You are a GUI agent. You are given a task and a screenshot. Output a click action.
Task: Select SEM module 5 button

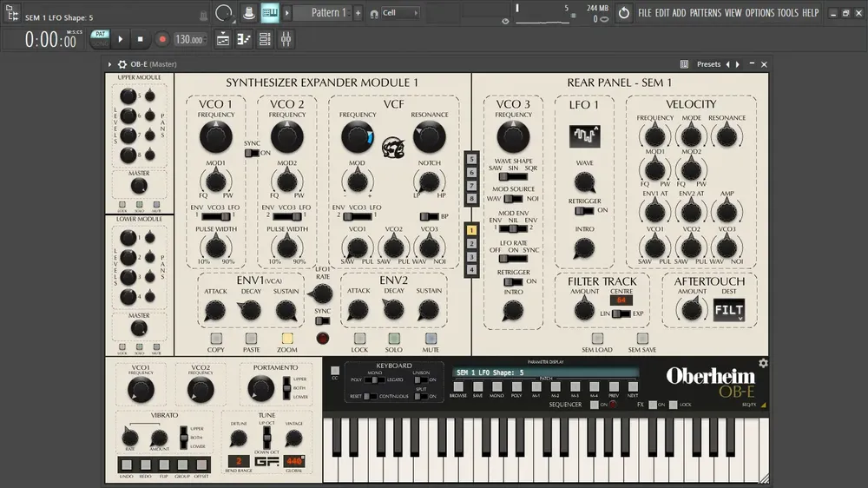[x=471, y=159]
